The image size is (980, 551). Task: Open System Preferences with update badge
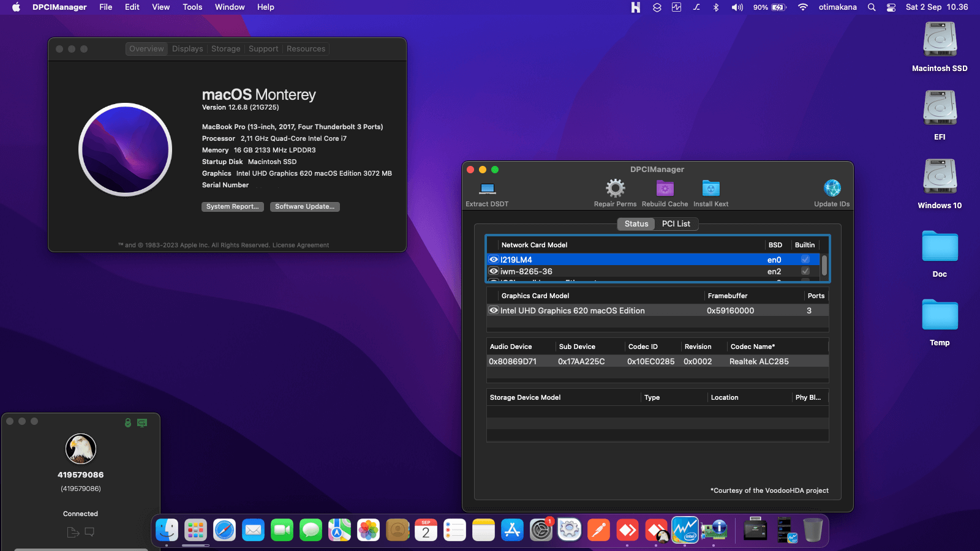point(541,530)
